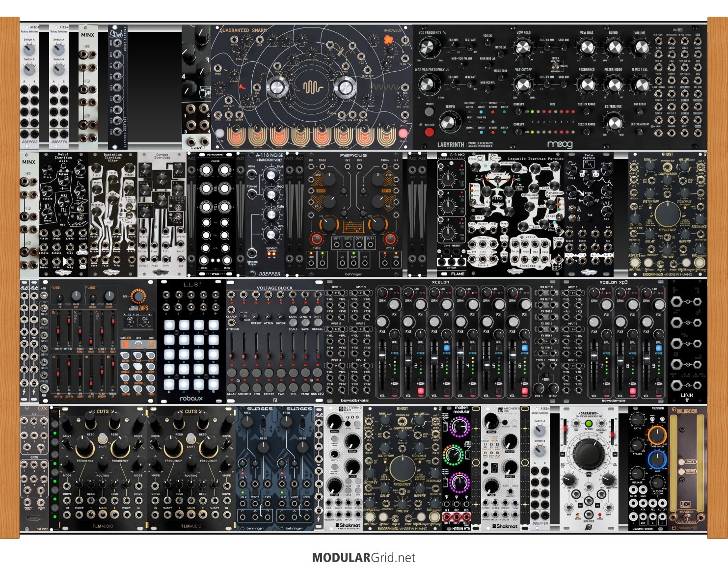Click the LAYER button on ZAPS

tap(138, 345)
